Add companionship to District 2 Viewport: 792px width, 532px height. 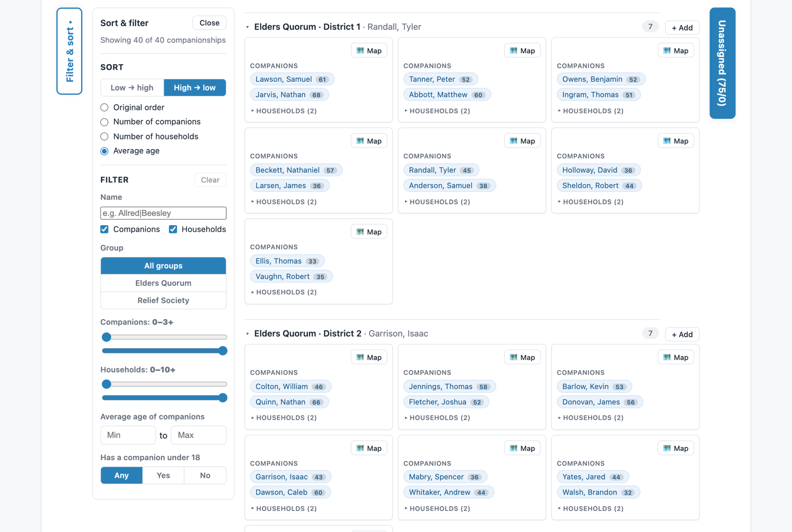682,335
